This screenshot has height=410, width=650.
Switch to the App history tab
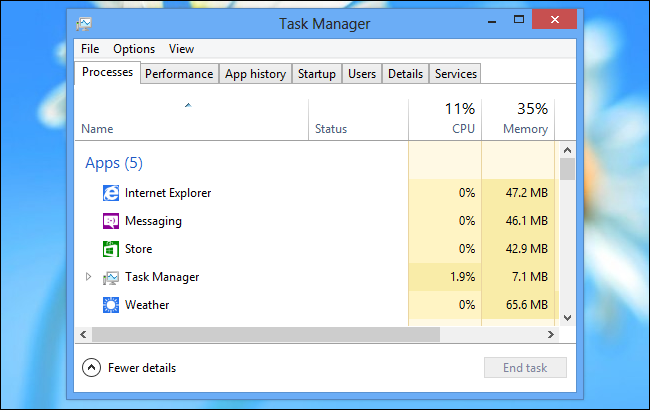tap(255, 74)
